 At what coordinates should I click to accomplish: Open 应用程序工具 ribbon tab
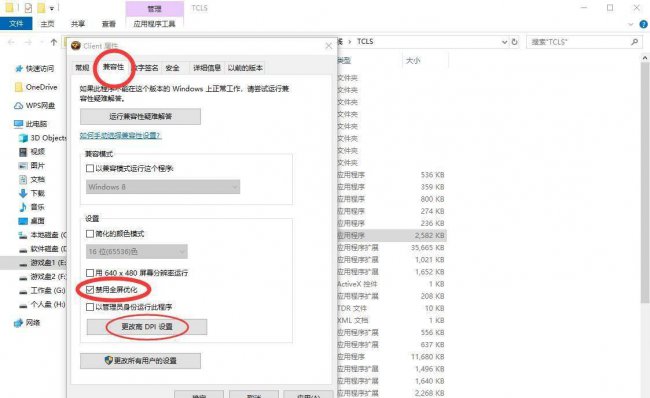154,24
